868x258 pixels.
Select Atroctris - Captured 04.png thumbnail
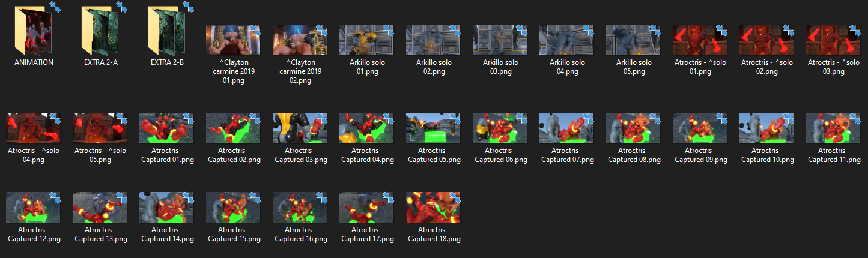click(x=366, y=127)
